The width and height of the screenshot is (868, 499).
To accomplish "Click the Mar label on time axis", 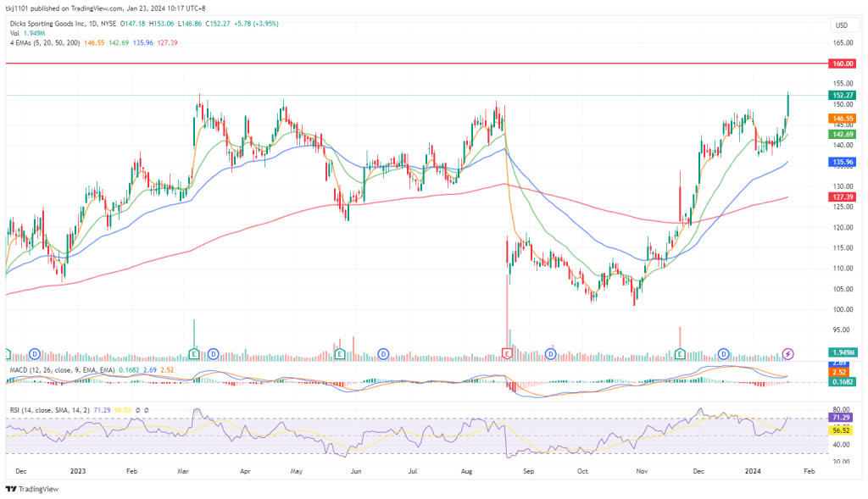I will [x=183, y=471].
